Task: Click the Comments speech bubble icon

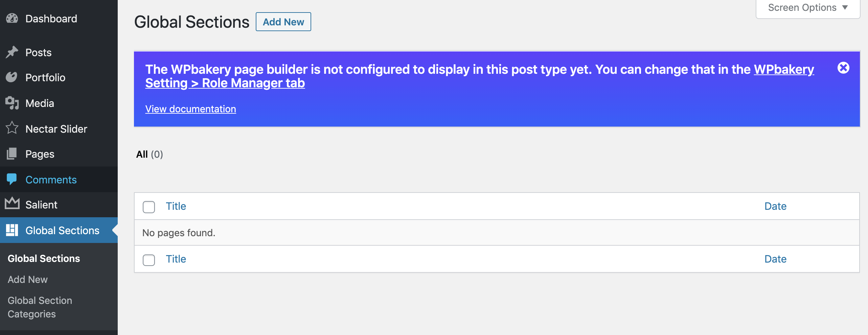Action: [12, 179]
